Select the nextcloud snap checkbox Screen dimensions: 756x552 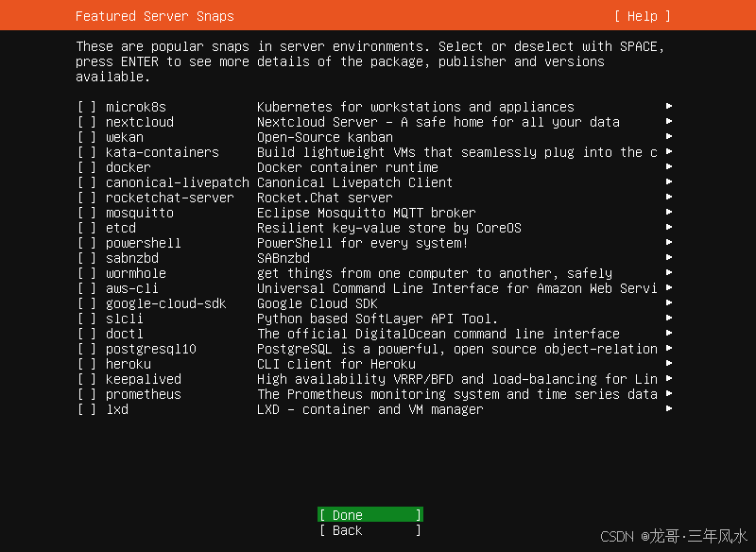coord(87,122)
